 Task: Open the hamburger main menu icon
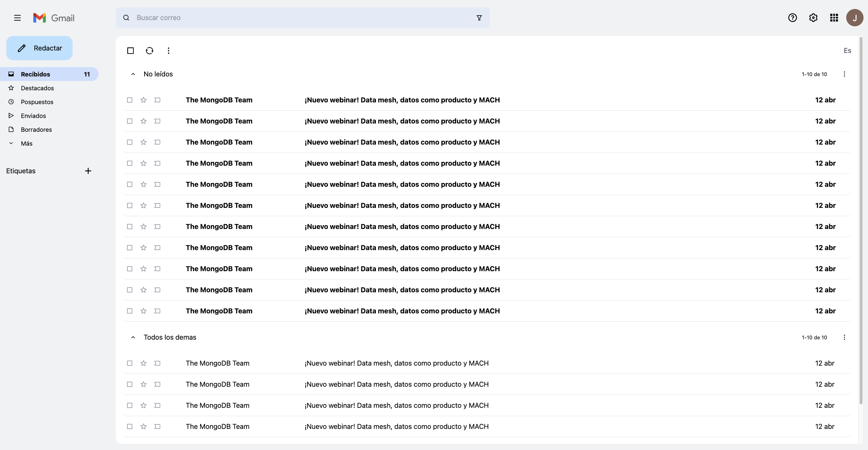click(x=17, y=18)
